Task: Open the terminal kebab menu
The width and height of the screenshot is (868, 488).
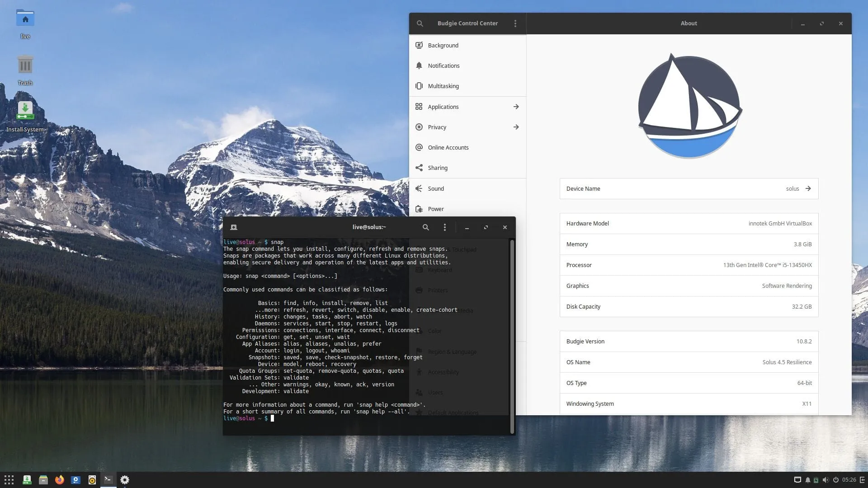Action: pyautogui.click(x=444, y=227)
